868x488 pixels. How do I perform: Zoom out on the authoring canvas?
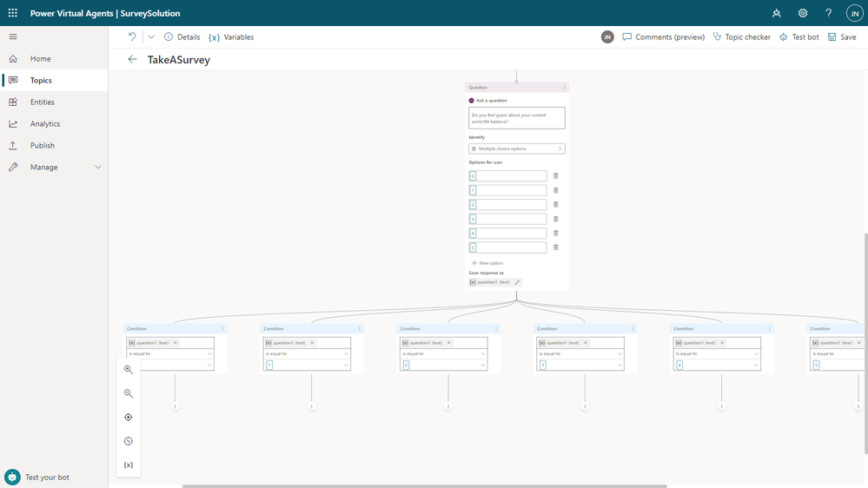[x=129, y=393]
